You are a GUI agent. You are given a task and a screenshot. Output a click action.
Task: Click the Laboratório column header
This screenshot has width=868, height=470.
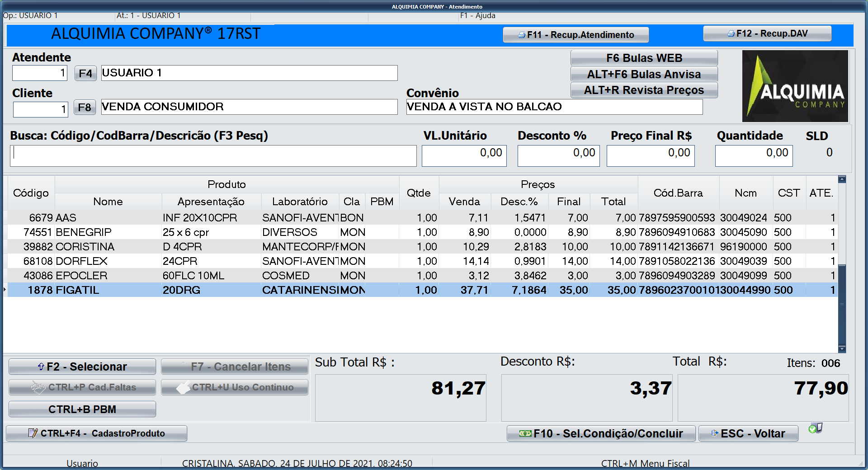[x=300, y=202]
